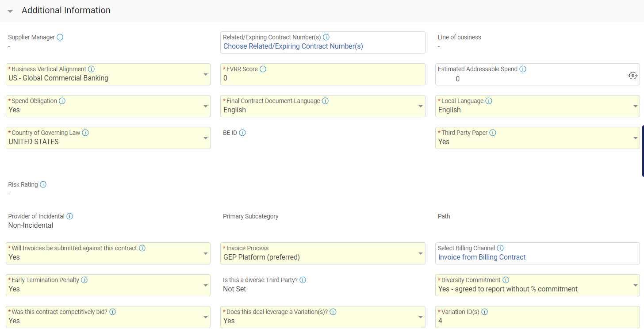Click the FVRR Score info icon
Screen dimensions: 644x329
point(263,69)
